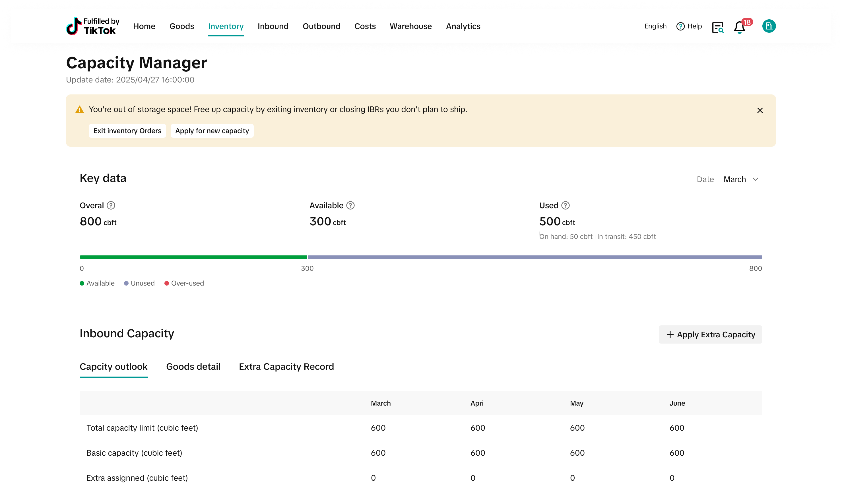The image size is (842, 504).
Task: Click the Apply Extra Capacity button
Action: pos(710,334)
